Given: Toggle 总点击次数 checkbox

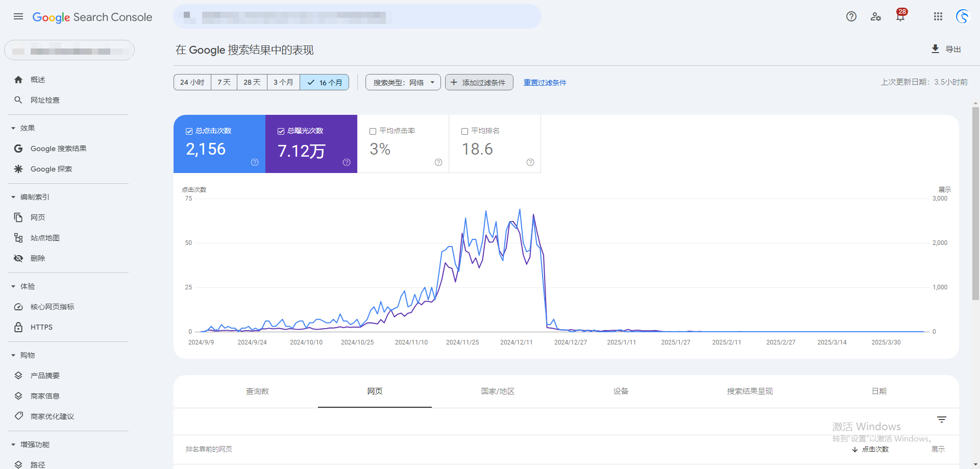Looking at the screenshot, I should [189, 131].
